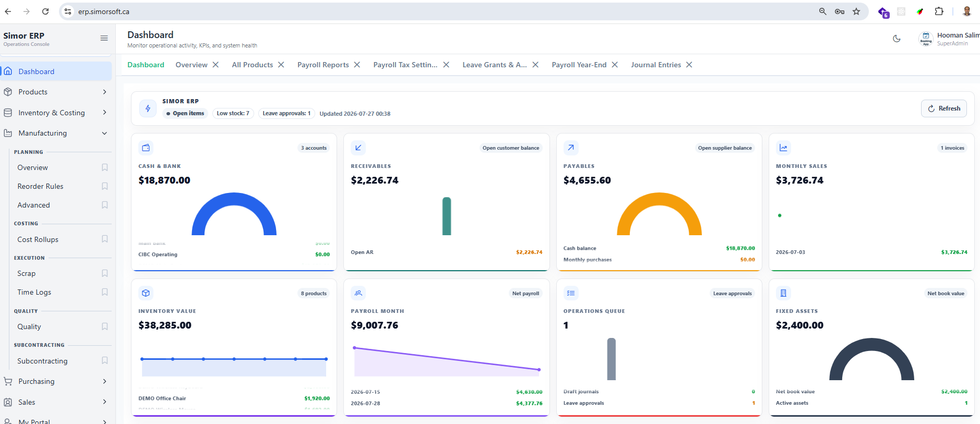The image size is (980, 424).
Task: Expand the Inventory & Costing section
Action: click(x=104, y=113)
